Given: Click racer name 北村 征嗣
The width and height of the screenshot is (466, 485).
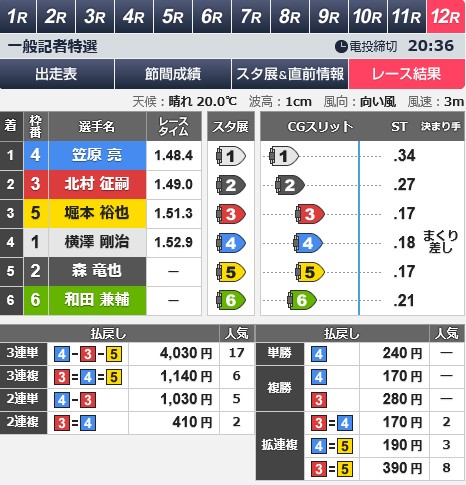Looking at the screenshot, I should [x=97, y=184].
